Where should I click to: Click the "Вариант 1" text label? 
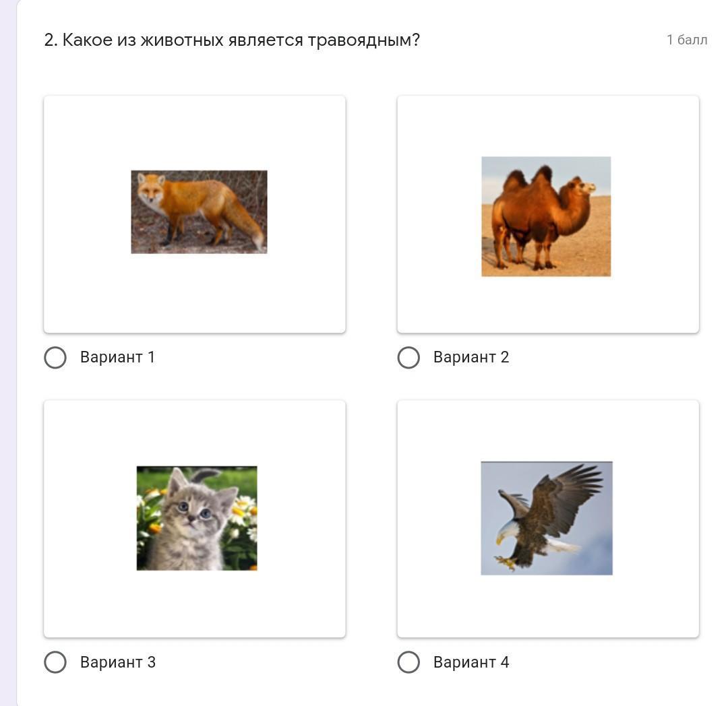(x=117, y=358)
